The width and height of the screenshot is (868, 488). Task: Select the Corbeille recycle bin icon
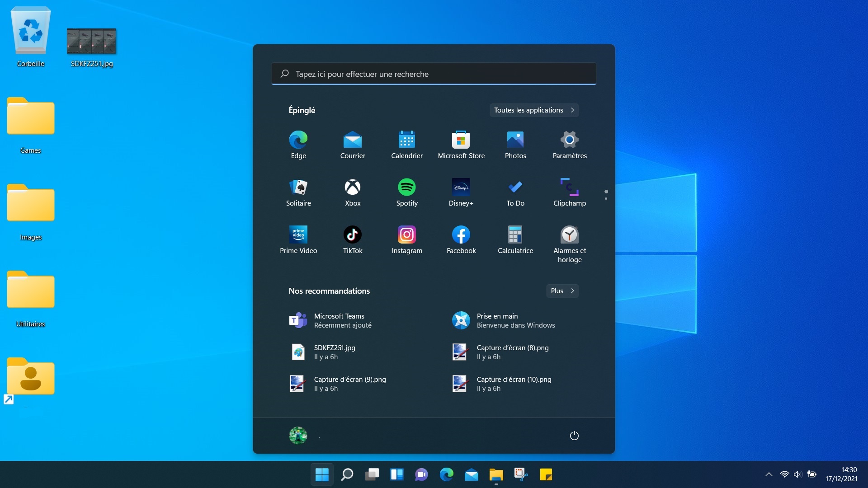pyautogui.click(x=31, y=37)
